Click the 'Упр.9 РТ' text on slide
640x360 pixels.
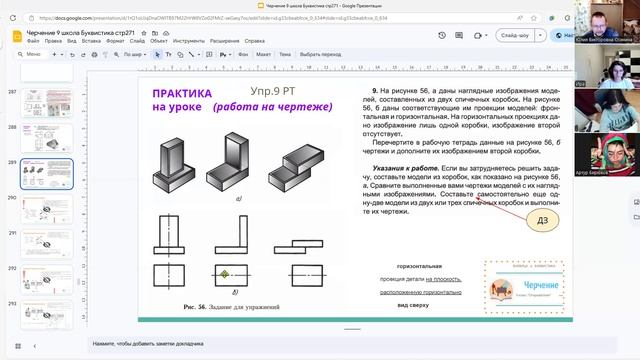point(272,91)
